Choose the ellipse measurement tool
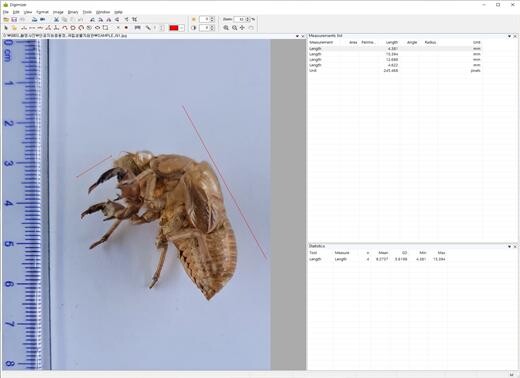The image size is (520, 378). pyautogui.click(x=97, y=28)
